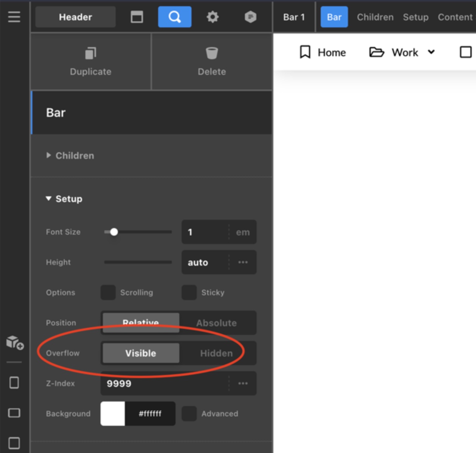
Task: Select the Bar 1 breadcrumb
Action: 294,17
